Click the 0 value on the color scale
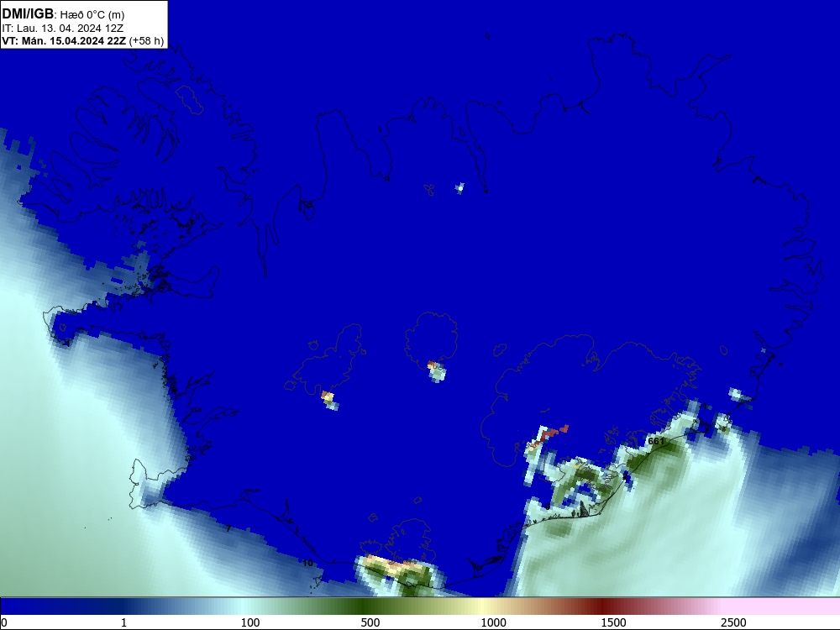This screenshot has height=630, width=840. coord(4,622)
